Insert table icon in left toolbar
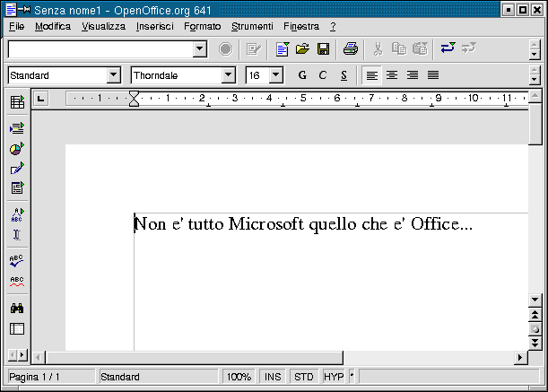Screen dimensions: 548x392 17,102
